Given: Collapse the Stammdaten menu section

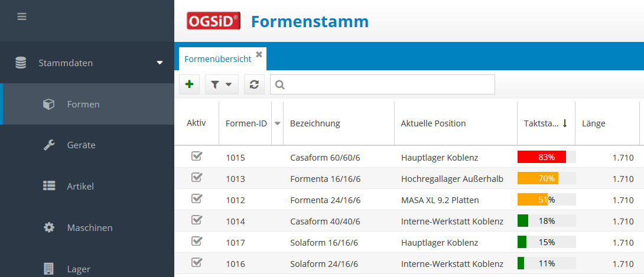Looking at the screenshot, I should (160, 63).
